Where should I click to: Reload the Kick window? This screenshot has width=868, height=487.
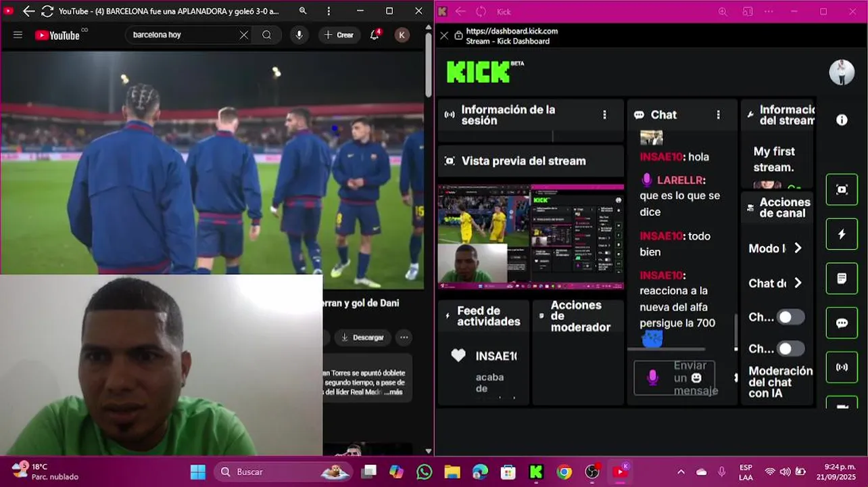[481, 11]
